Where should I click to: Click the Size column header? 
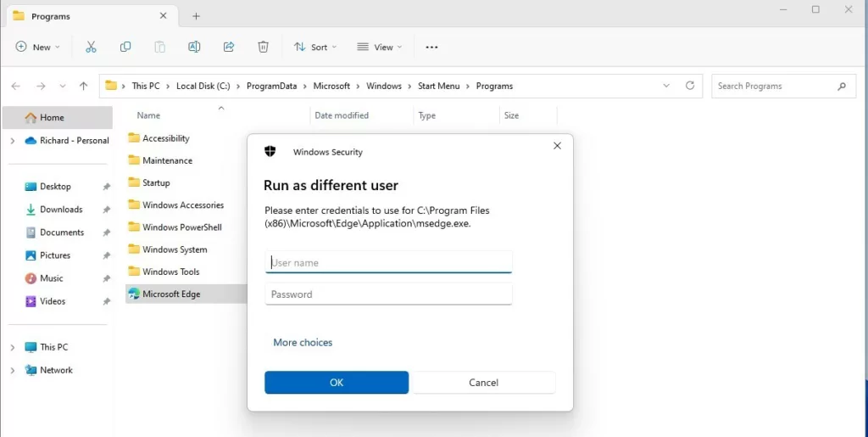511,115
